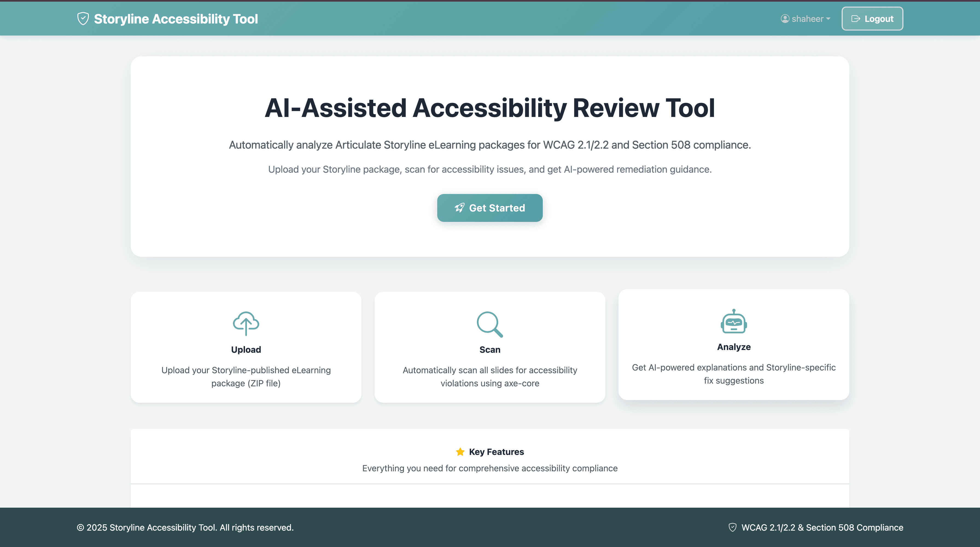The height and width of the screenshot is (547, 980).
Task: Click the Storyline Accessibility Tool brand title
Action: (176, 19)
